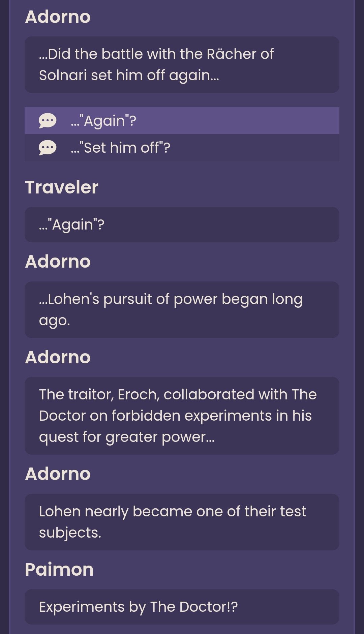The height and width of the screenshot is (634, 364).
Task: Choose the …"Set him off"? dialogue option
Action: [x=182, y=148]
